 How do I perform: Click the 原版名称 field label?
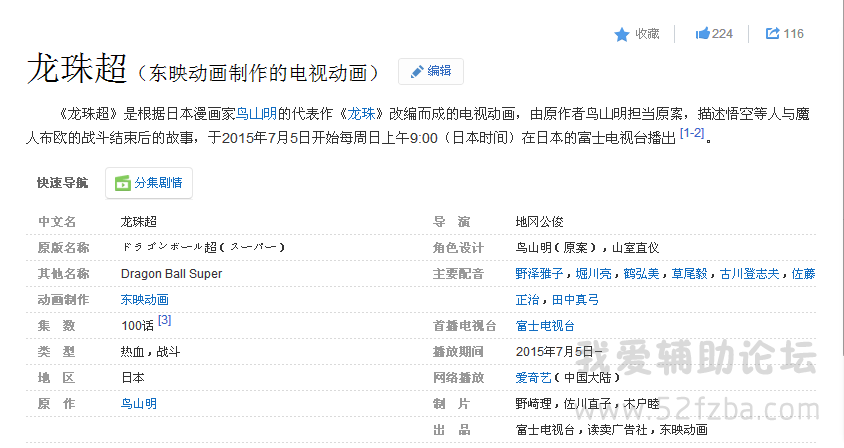63,248
